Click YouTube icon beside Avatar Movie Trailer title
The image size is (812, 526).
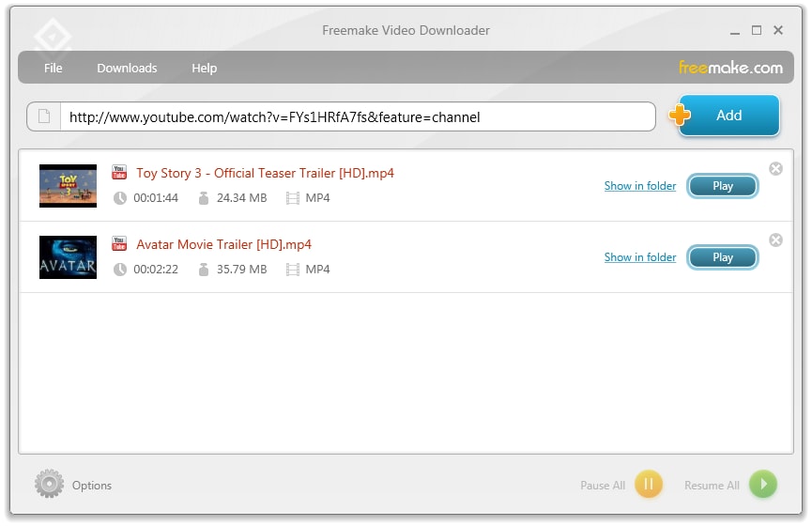[x=119, y=243]
